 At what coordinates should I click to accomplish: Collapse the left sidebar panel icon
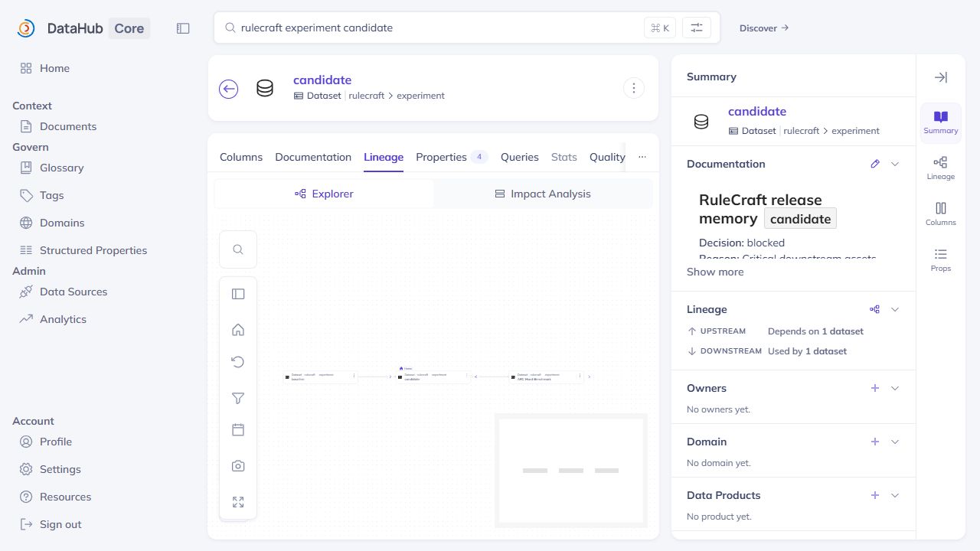pyautogui.click(x=183, y=28)
